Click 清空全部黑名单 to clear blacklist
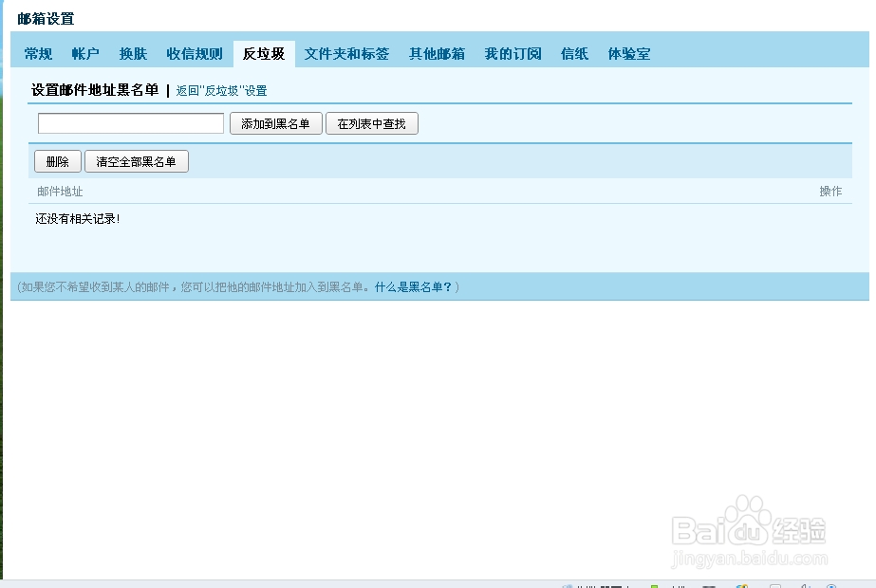 click(x=136, y=160)
